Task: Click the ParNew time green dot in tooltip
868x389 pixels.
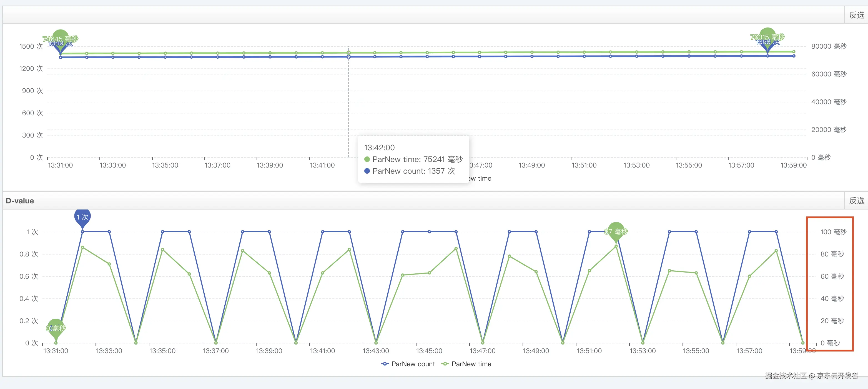Action: point(367,159)
